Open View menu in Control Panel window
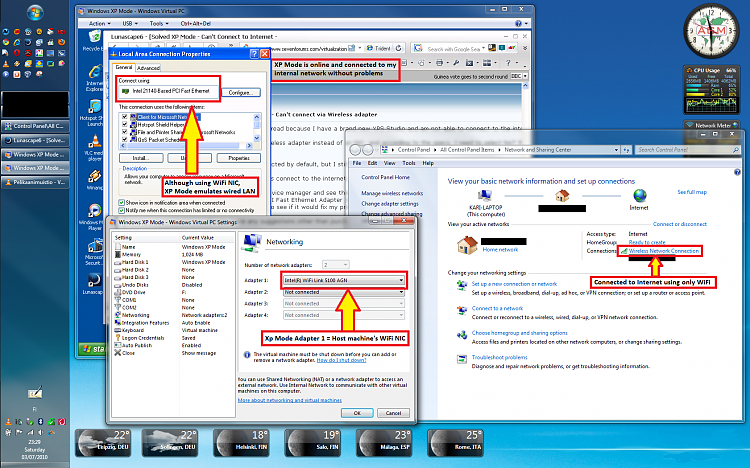This screenshot has width=750, height=468. pos(390,163)
